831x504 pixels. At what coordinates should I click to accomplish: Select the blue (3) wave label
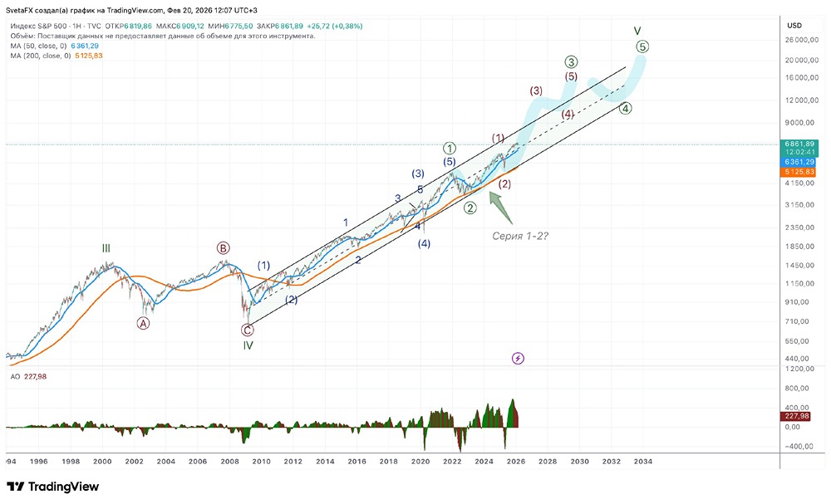pos(418,173)
